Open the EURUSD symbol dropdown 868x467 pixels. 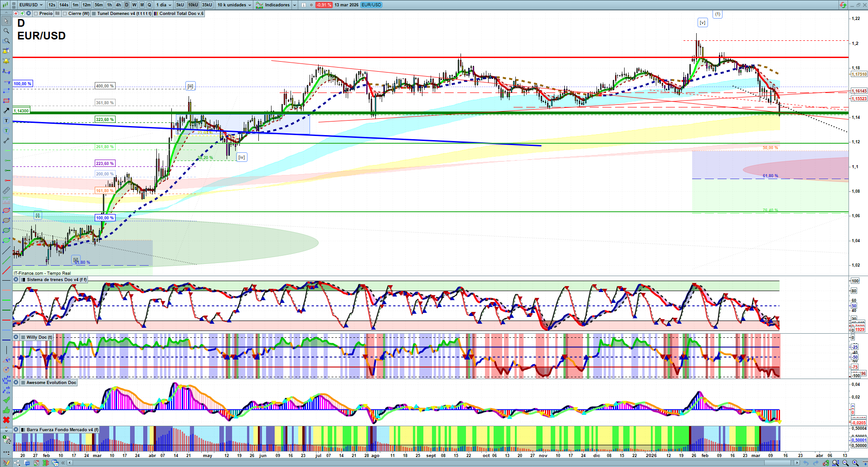point(31,5)
